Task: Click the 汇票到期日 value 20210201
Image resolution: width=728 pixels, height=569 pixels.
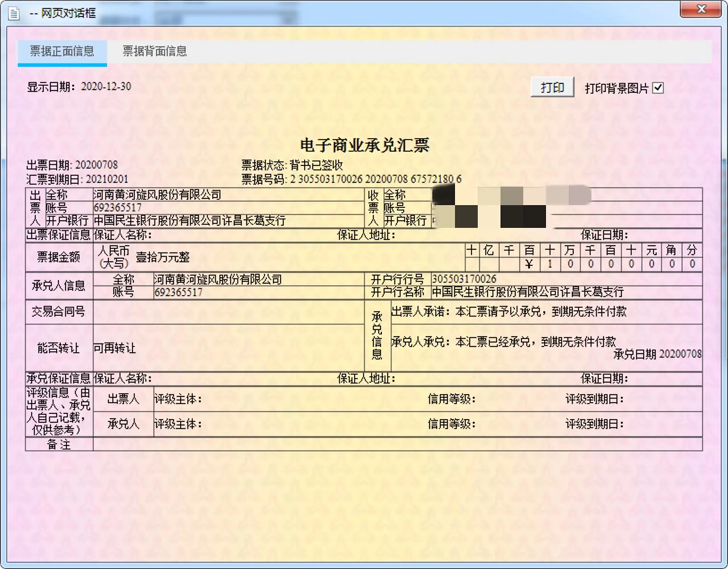Action: coord(107,179)
